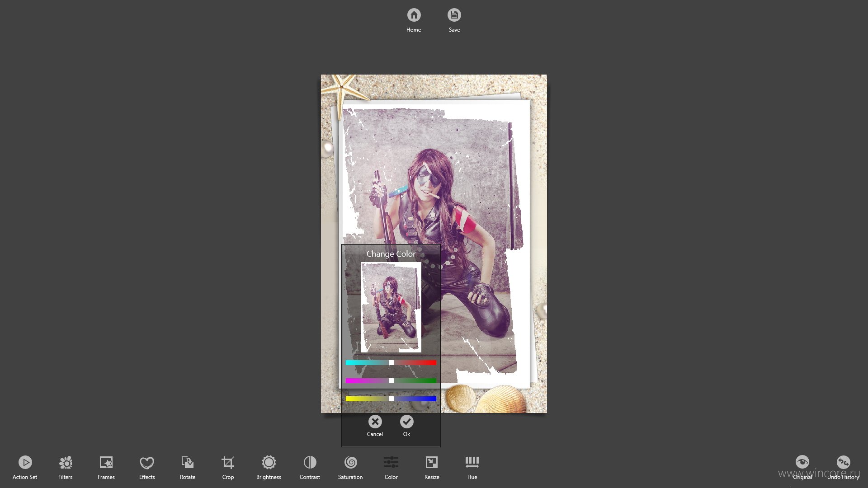Adjust the magenta-green color slider

click(391, 380)
